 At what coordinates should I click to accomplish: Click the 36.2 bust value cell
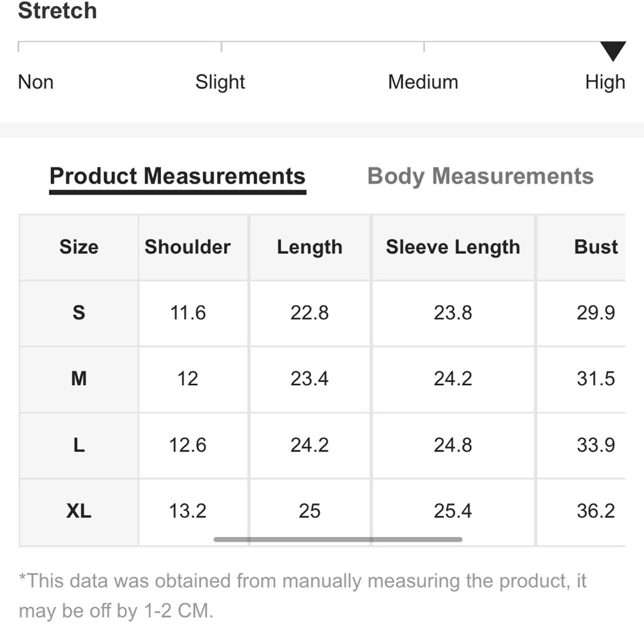pos(596,511)
